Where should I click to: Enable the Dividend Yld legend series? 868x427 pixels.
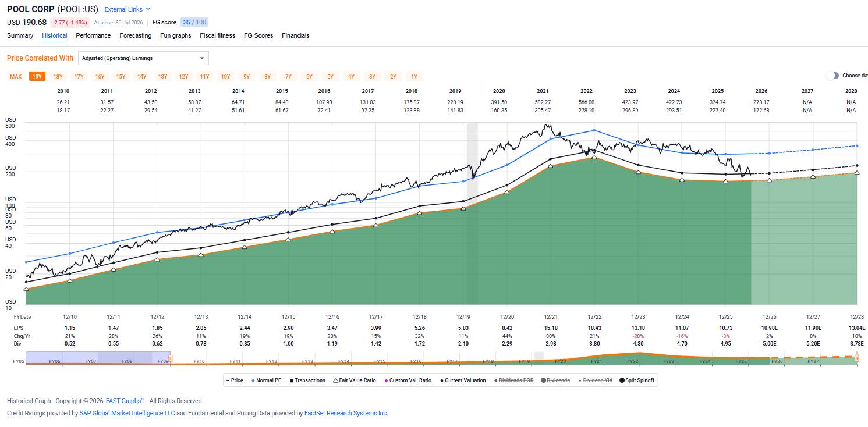coord(596,380)
